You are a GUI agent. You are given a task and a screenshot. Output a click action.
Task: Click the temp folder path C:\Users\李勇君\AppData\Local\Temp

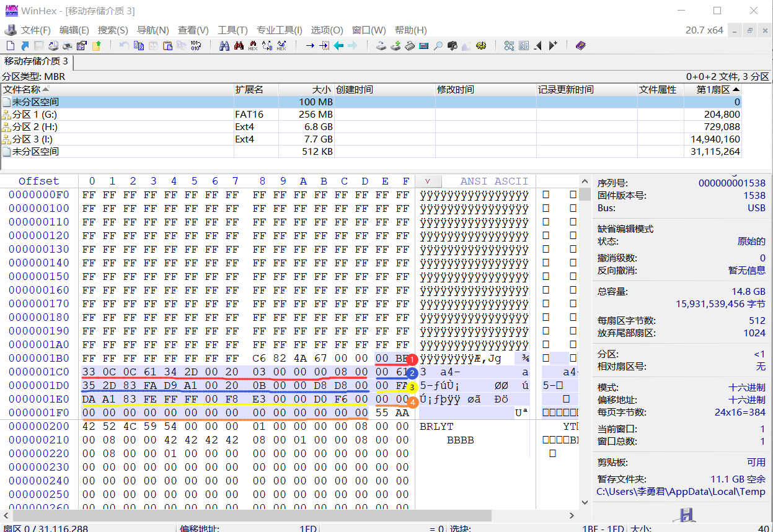tap(681, 492)
